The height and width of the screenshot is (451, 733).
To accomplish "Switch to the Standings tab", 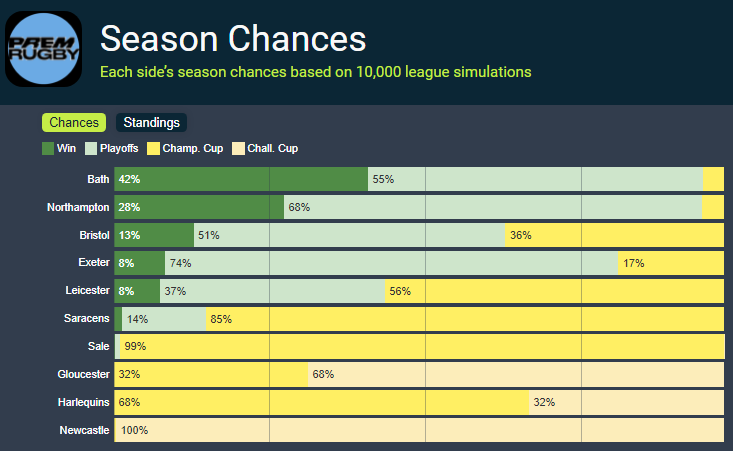I will (x=151, y=123).
